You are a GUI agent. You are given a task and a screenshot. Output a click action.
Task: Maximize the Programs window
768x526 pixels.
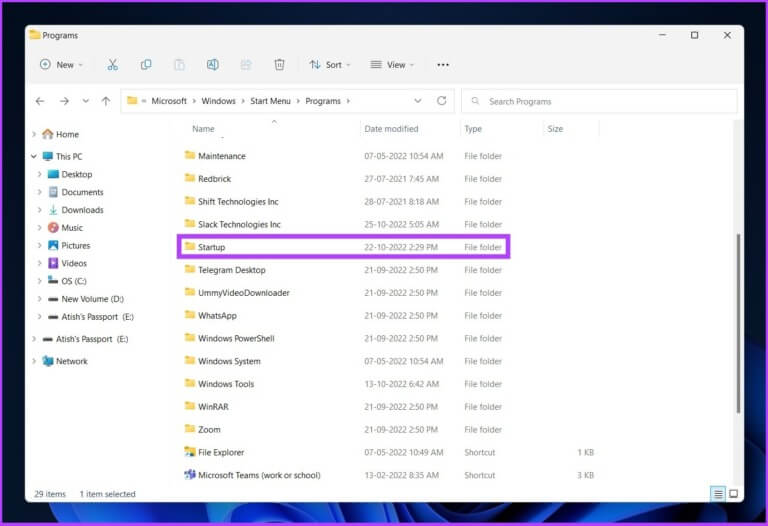694,35
